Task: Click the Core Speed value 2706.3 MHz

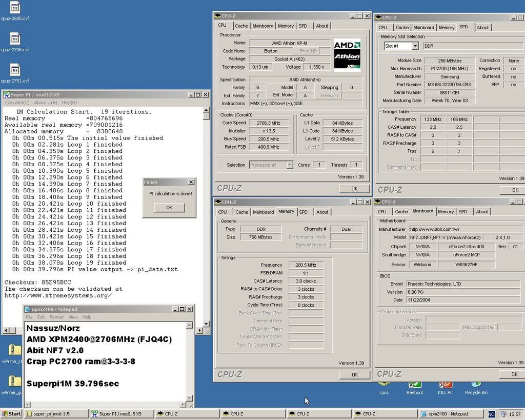Action: [x=269, y=123]
